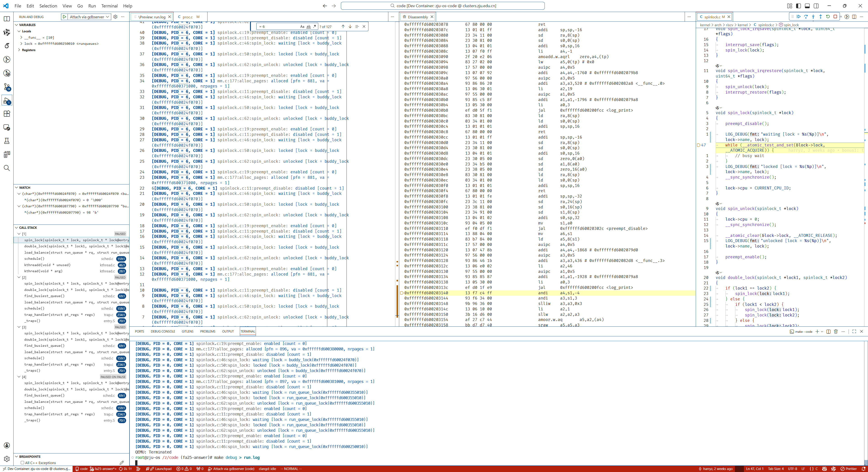Image resolution: width=868 pixels, height=472 pixels.
Task: Switch to the DEBUG CONSOLE tab
Action: (x=163, y=331)
